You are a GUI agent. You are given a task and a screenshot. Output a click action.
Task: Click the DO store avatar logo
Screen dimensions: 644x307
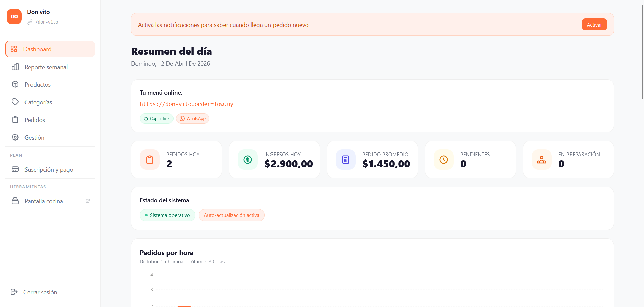click(14, 17)
